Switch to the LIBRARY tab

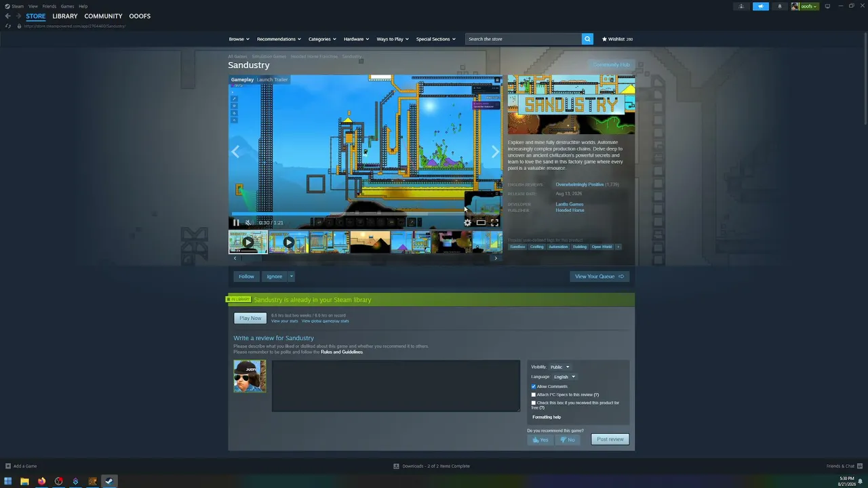(65, 16)
